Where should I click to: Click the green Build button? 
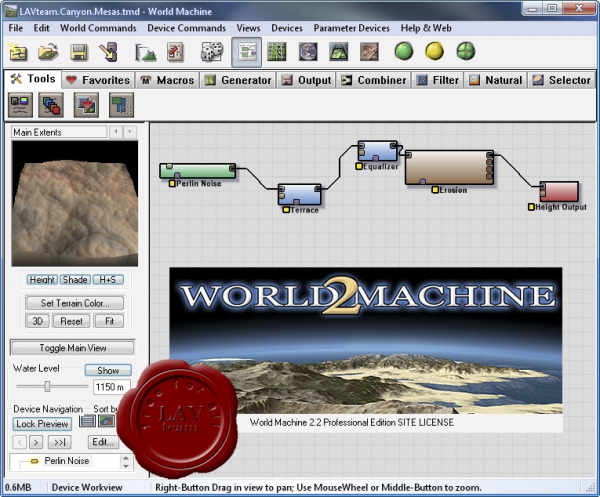pos(404,51)
